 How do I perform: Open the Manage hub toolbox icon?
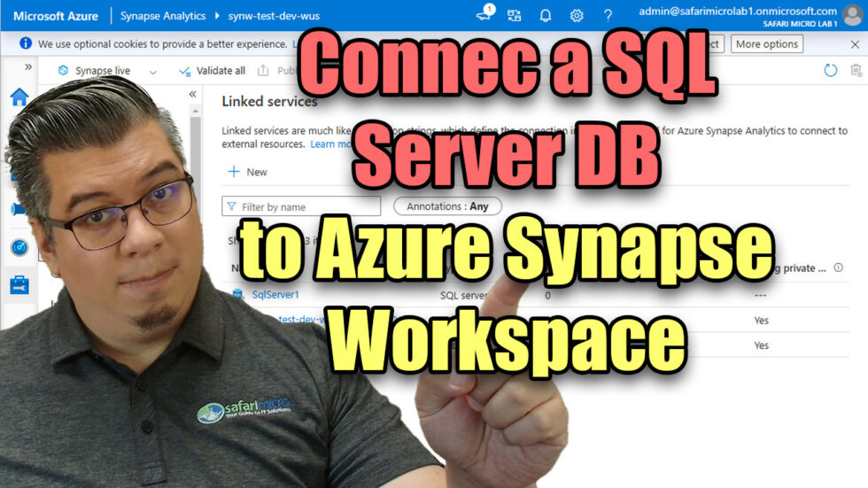[19, 284]
